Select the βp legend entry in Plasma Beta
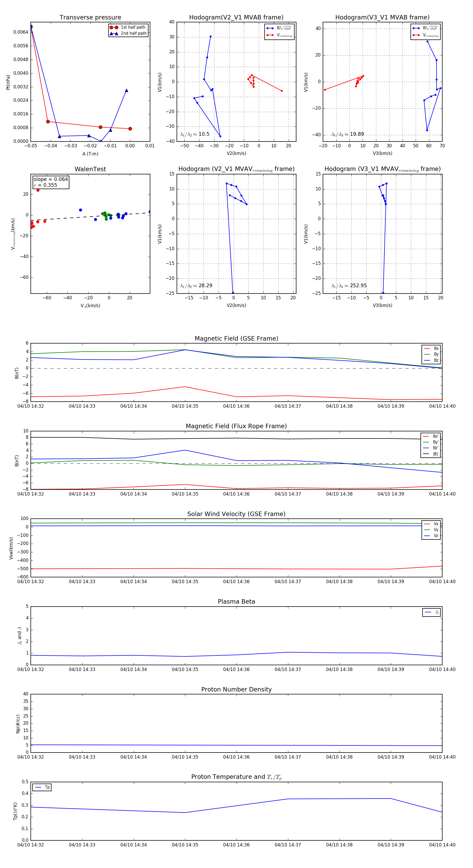Screen dimensions: 473x868 coord(432,612)
